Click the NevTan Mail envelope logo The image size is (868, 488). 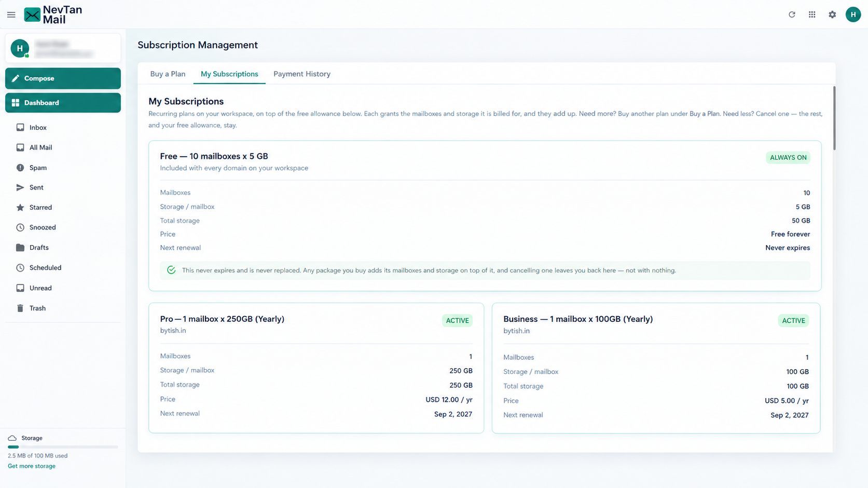pos(32,15)
